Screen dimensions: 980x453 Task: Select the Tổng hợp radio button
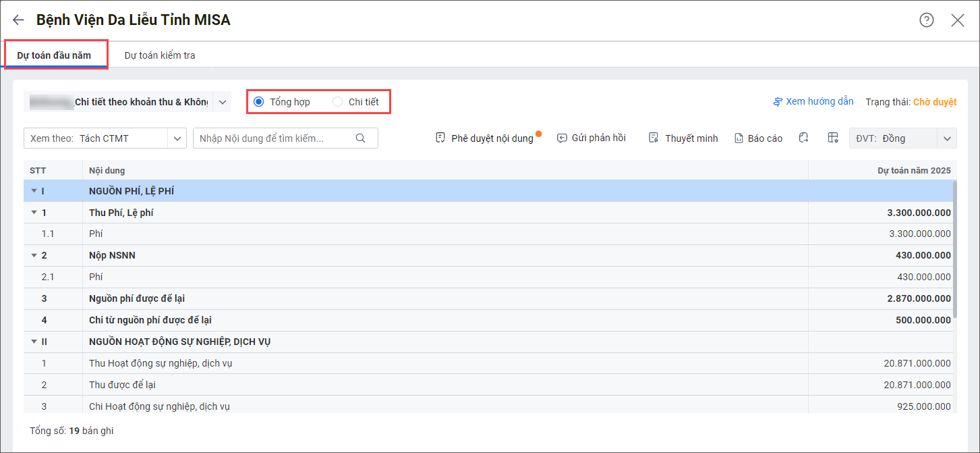pos(259,102)
